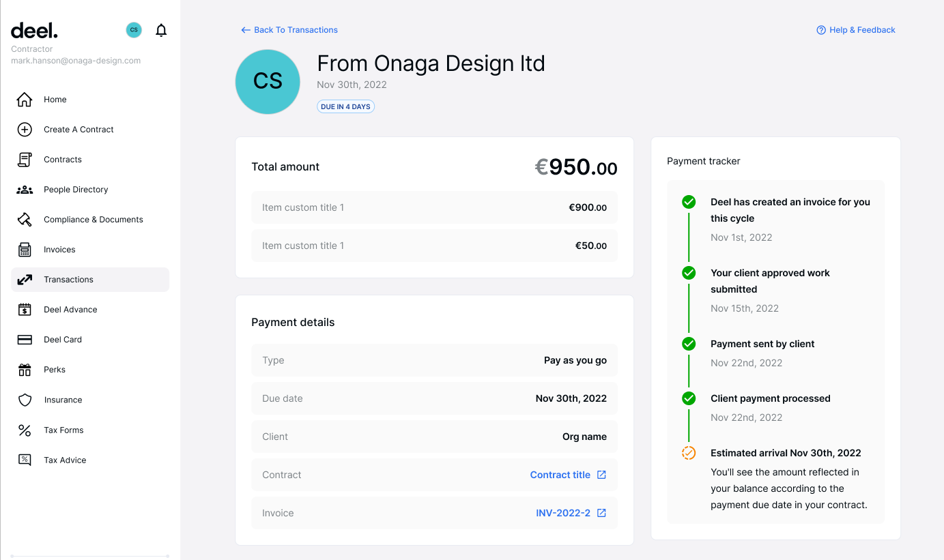Open Deel Advance from the sidebar
Viewport: 944px width, 560px height.
coord(90,310)
